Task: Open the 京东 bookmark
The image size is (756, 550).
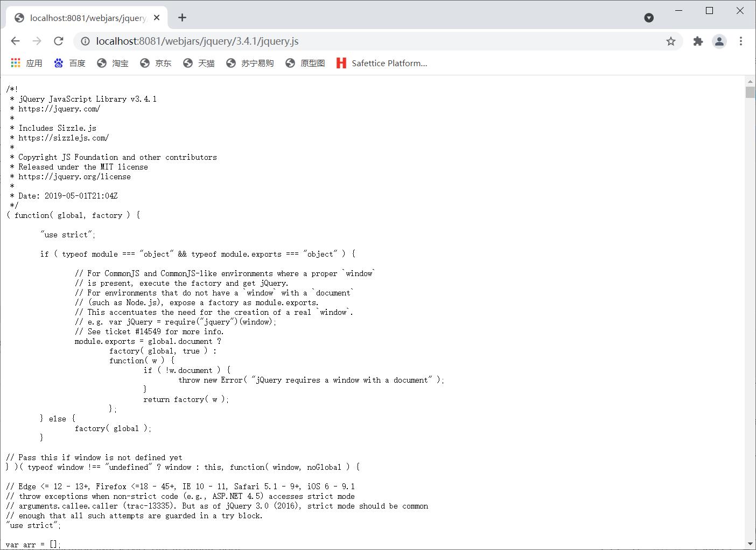Action: click(x=156, y=63)
